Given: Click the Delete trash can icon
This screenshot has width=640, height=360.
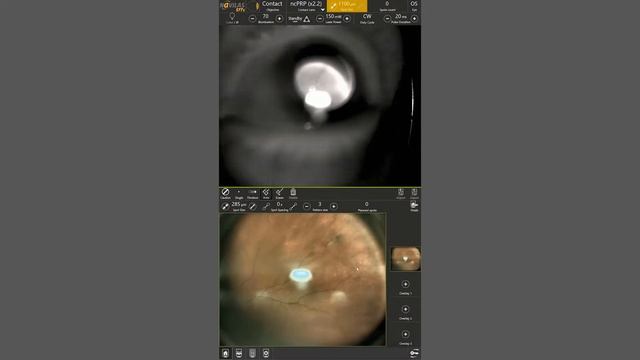Looking at the screenshot, I should click(x=293, y=193).
